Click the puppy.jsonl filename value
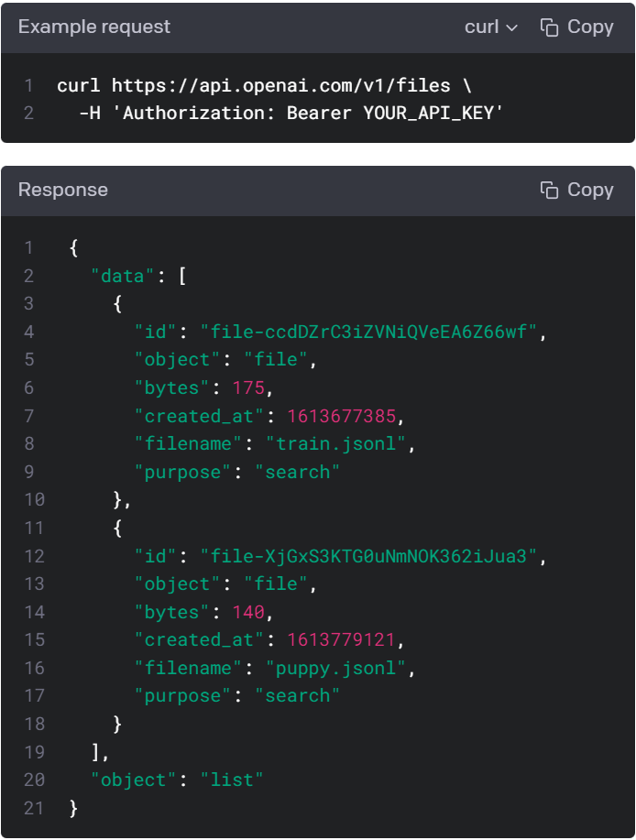The width and height of the screenshot is (636, 840). tap(336, 669)
